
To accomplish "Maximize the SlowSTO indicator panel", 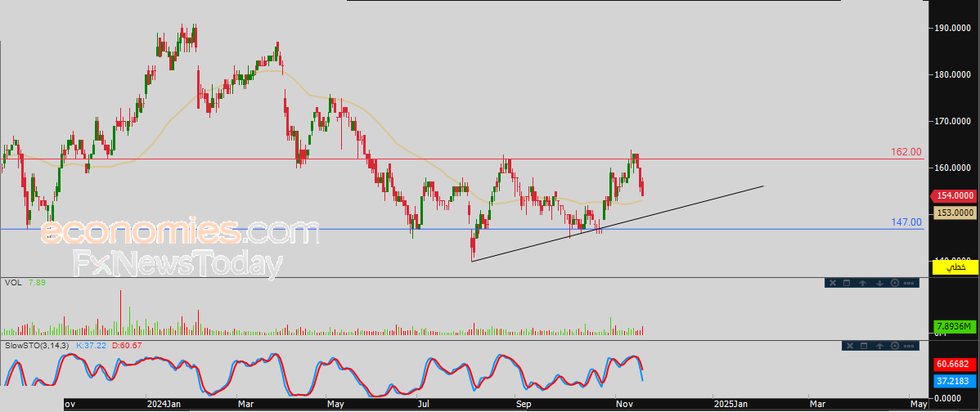I will click(864, 346).
